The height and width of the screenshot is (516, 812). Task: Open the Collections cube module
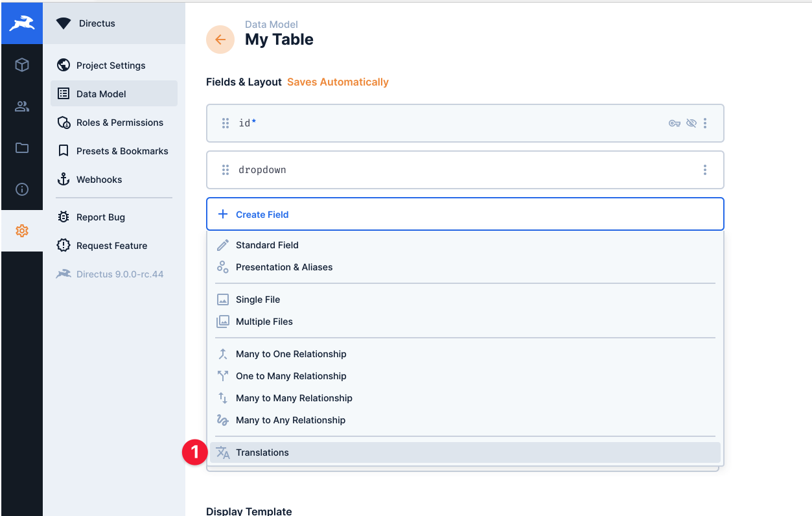(x=22, y=65)
